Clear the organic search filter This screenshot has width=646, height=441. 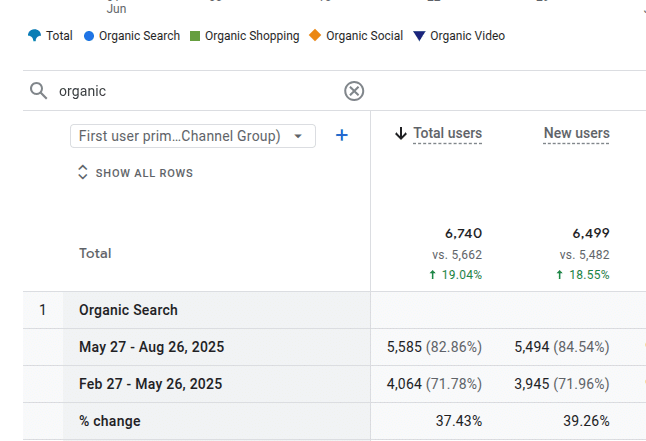[x=354, y=91]
